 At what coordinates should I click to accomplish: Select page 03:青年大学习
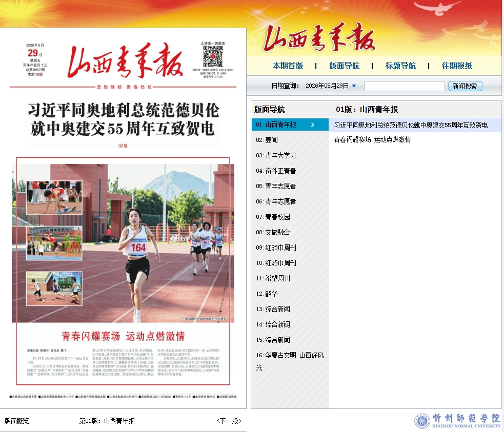pos(276,155)
